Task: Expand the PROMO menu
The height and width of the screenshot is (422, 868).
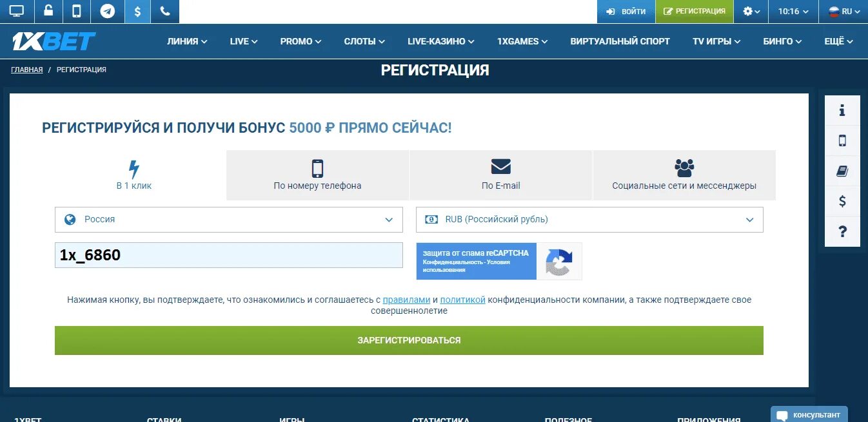Action: click(x=301, y=41)
